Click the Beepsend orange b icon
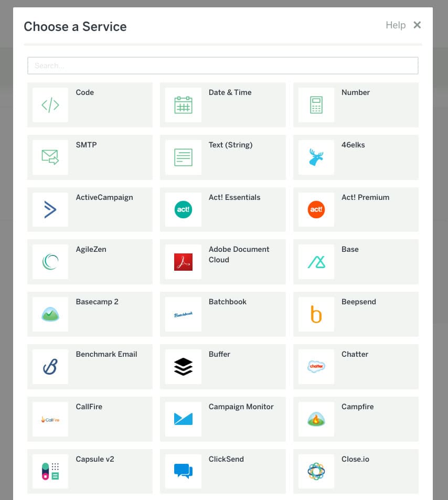This screenshot has height=500, width=448. point(316,314)
